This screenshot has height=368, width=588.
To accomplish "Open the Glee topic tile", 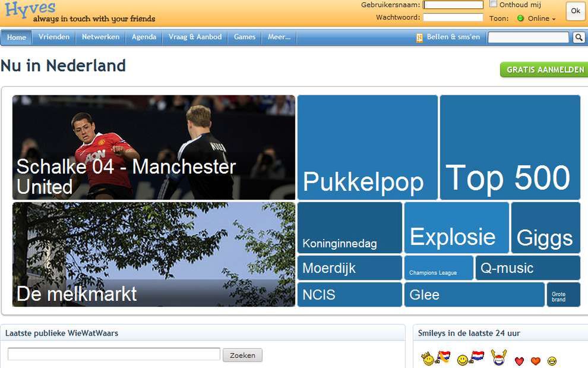I will [x=475, y=294].
